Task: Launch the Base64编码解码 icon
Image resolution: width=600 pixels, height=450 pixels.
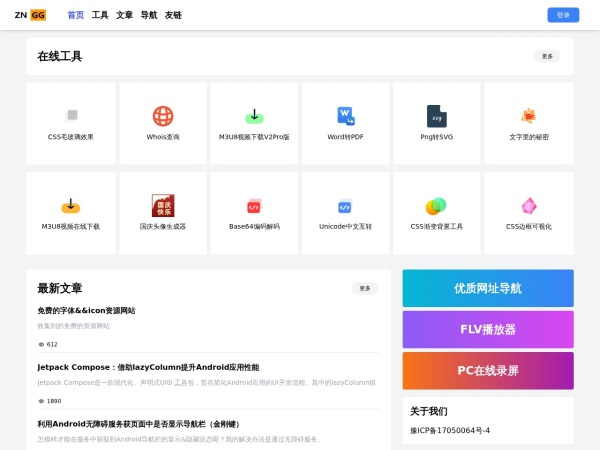Action: coord(254,206)
